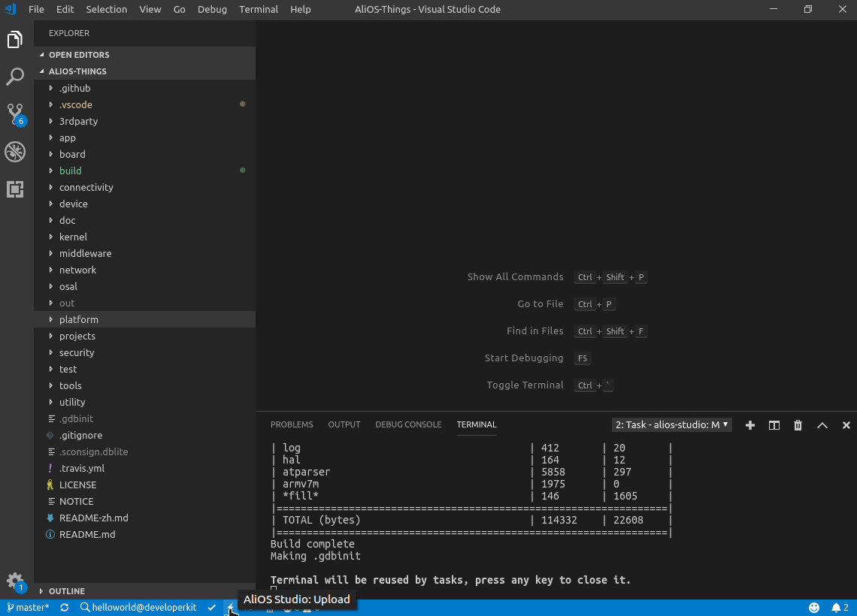857x616 pixels.
Task: Expand the security folder
Action: click(x=145, y=352)
